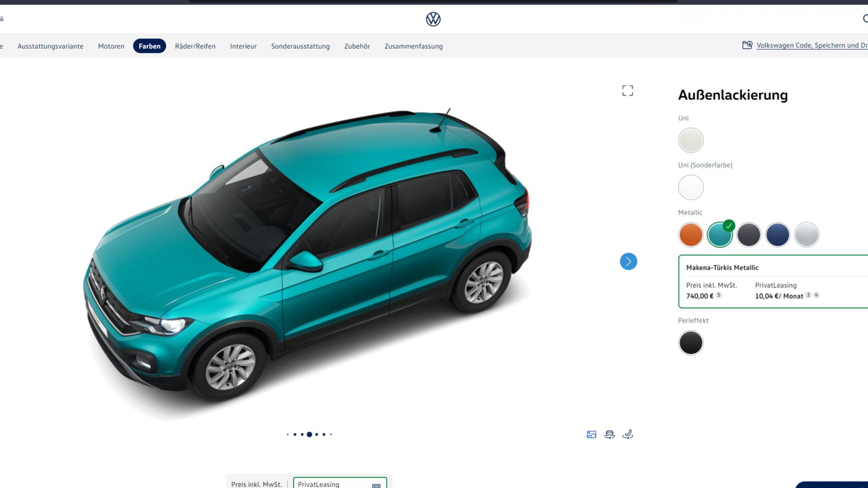Click the search icon at top right
This screenshot has width=868, height=488.
(x=865, y=19)
